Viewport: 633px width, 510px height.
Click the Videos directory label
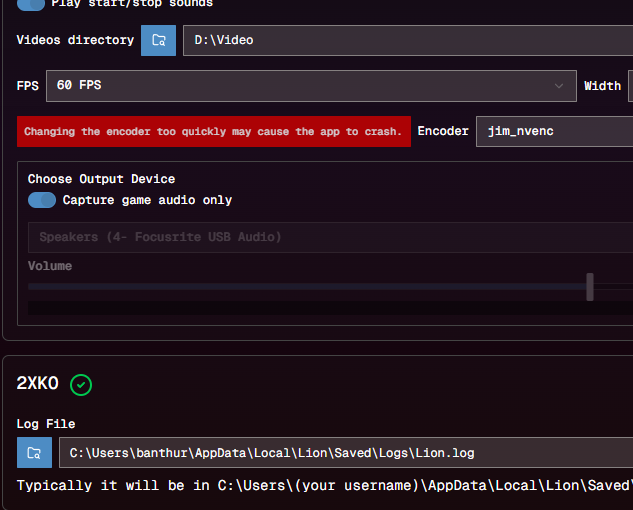pyautogui.click(x=75, y=40)
